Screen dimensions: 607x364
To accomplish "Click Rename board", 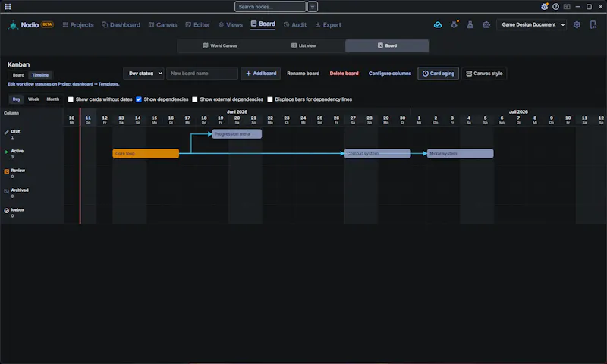I will click(303, 74).
